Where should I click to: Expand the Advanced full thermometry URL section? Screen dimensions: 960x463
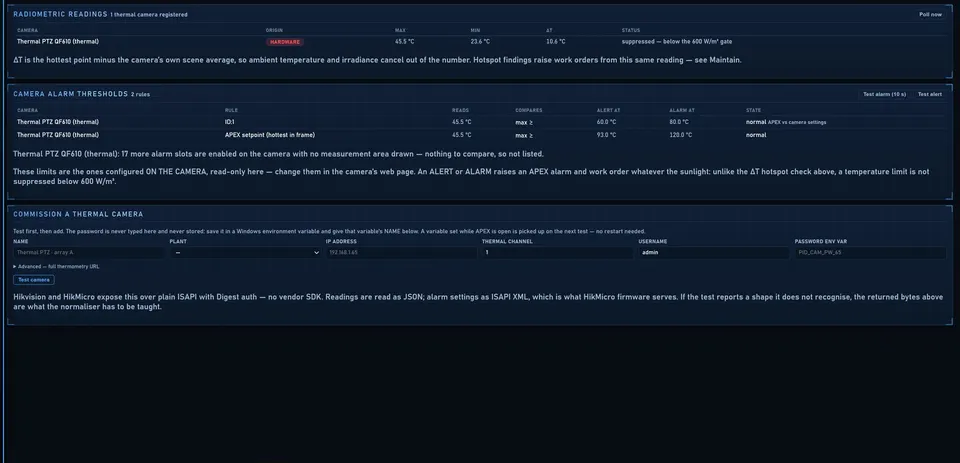(56, 266)
